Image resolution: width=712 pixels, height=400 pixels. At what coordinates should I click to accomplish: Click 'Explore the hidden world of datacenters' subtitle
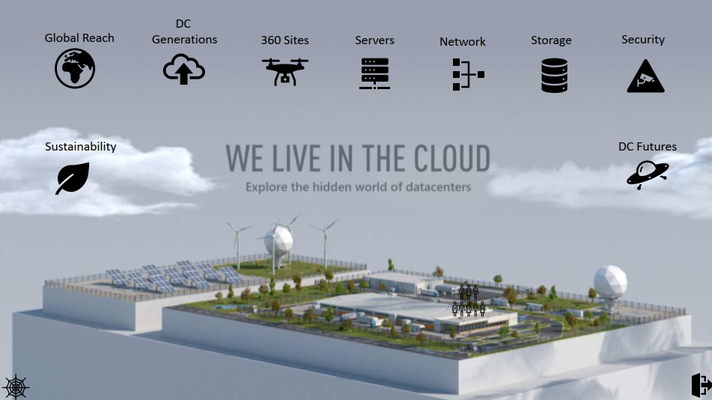pyautogui.click(x=358, y=187)
